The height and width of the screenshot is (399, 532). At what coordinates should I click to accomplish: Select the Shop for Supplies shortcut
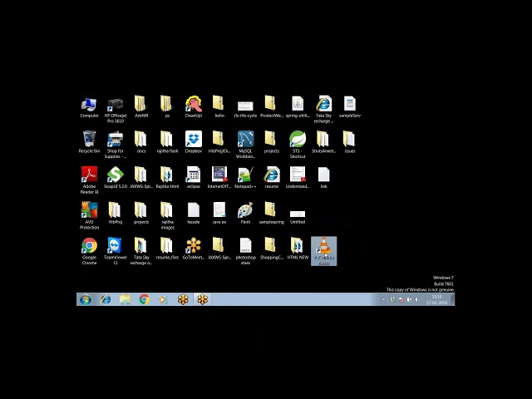pyautogui.click(x=116, y=145)
